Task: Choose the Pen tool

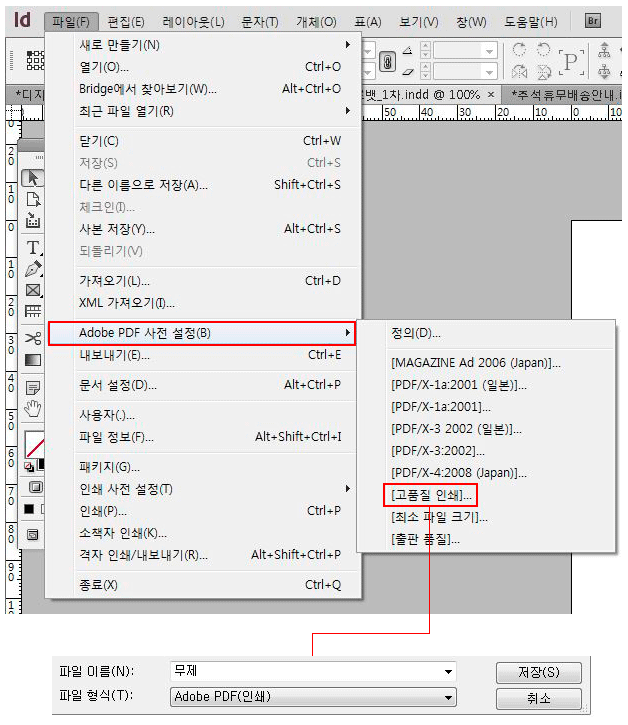Action: tap(33, 269)
